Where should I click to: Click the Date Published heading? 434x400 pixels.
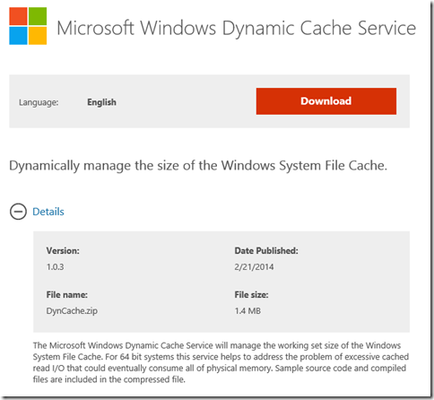pos(266,251)
